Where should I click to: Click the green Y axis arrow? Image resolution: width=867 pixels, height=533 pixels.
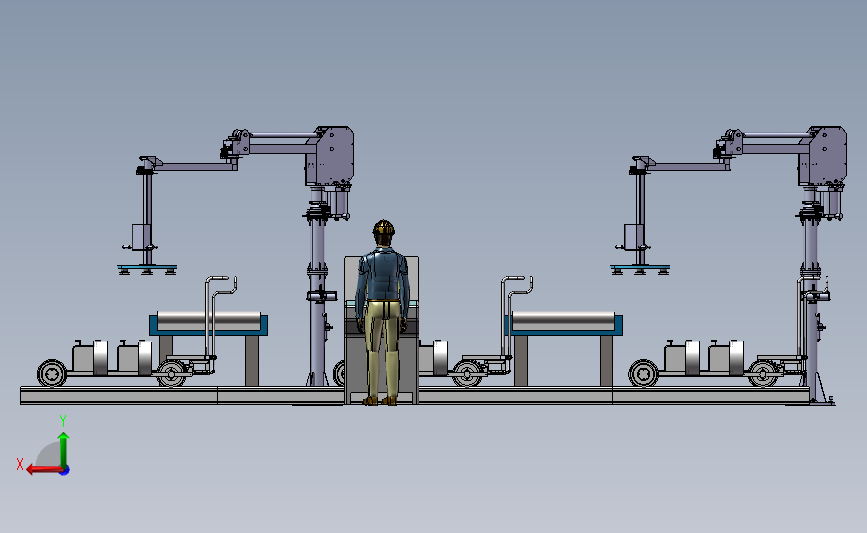(64, 450)
